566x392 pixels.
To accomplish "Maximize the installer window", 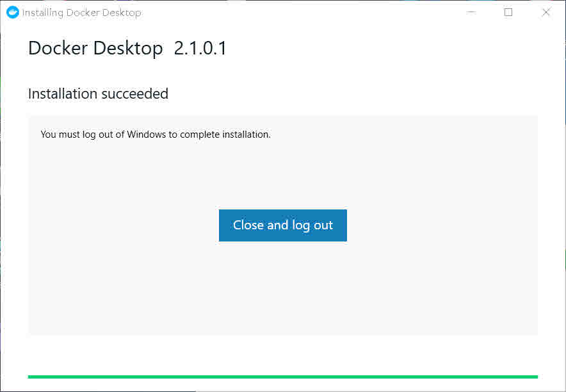I will pos(508,12).
